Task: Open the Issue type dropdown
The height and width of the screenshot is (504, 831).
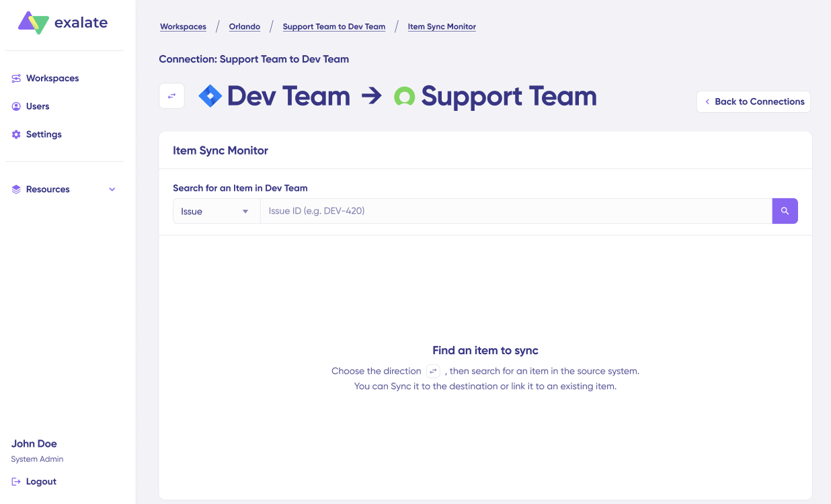Action: 216,211
